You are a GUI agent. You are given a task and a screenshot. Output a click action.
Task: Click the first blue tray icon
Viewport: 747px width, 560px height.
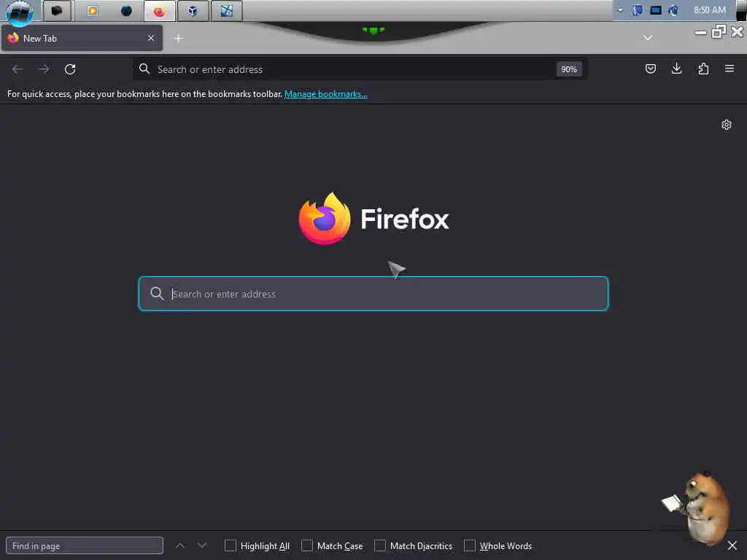pyautogui.click(x=638, y=10)
